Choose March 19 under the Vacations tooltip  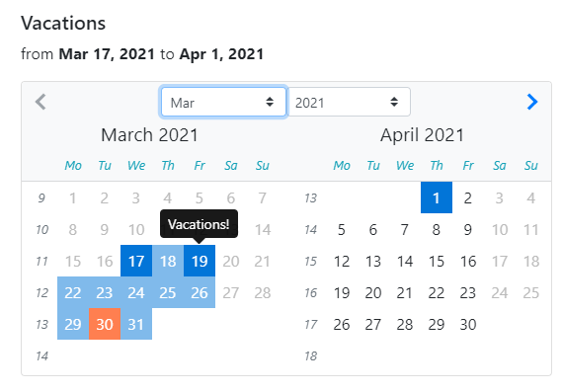tap(200, 261)
